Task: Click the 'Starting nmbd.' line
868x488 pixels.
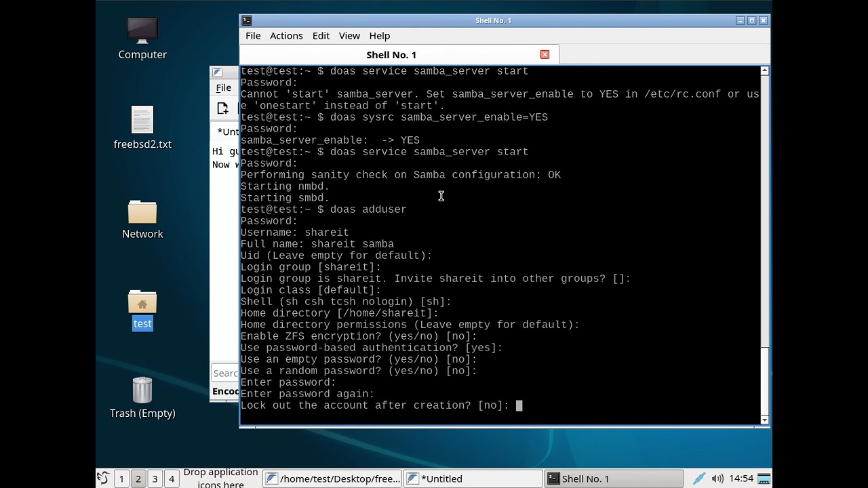Action: [285, 186]
